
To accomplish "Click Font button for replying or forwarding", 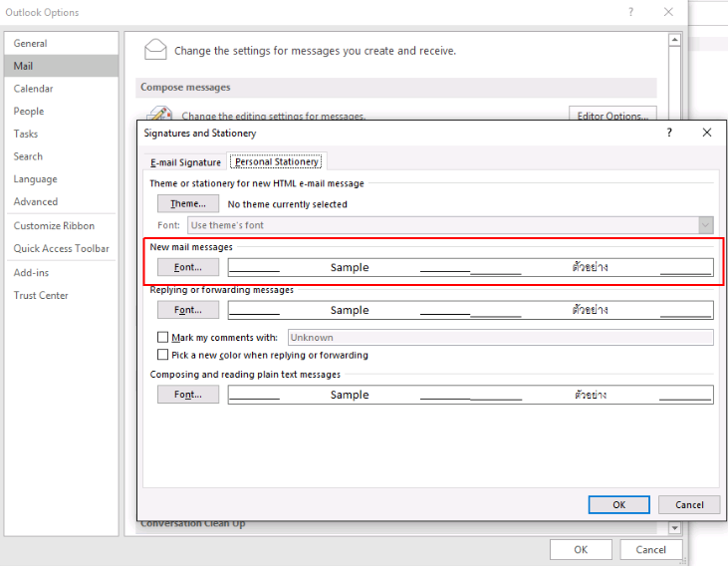I will point(187,310).
